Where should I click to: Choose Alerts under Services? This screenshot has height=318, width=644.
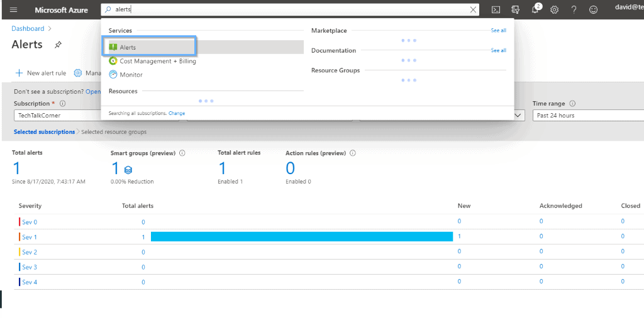coord(206,47)
